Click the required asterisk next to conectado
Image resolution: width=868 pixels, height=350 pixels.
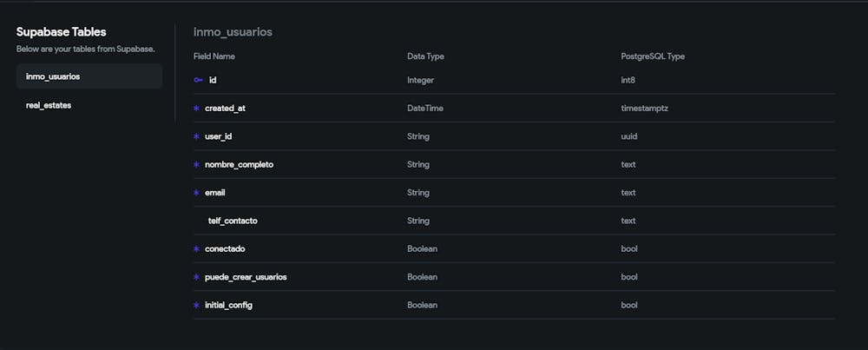coord(196,248)
